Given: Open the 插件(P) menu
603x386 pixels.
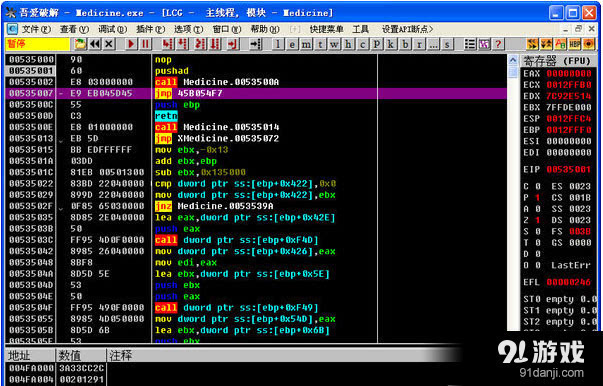Looking at the screenshot, I should 150,29.
